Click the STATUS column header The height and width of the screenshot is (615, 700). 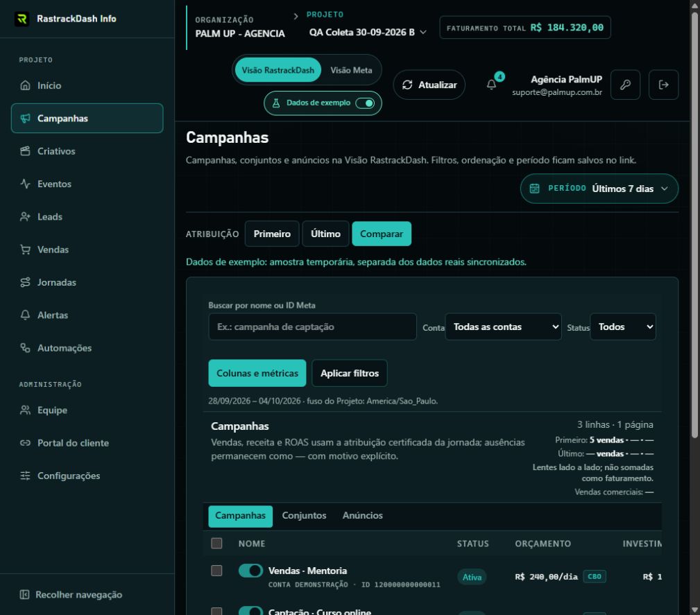[472, 544]
